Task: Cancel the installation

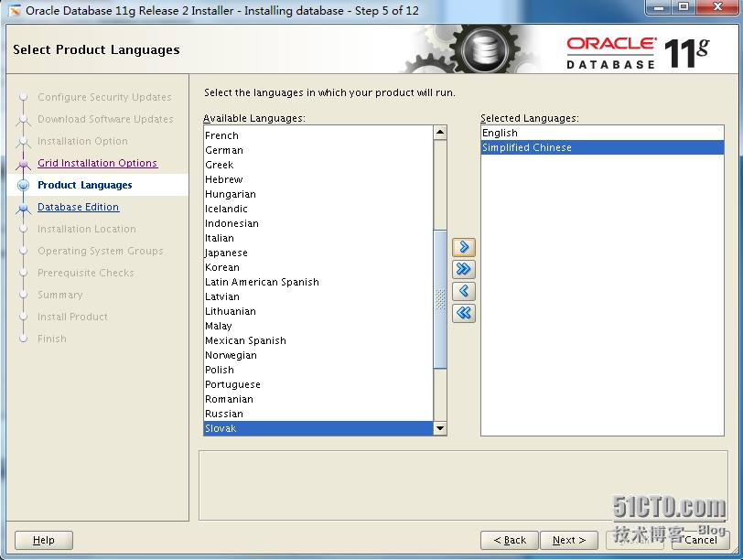Action: click(x=701, y=540)
